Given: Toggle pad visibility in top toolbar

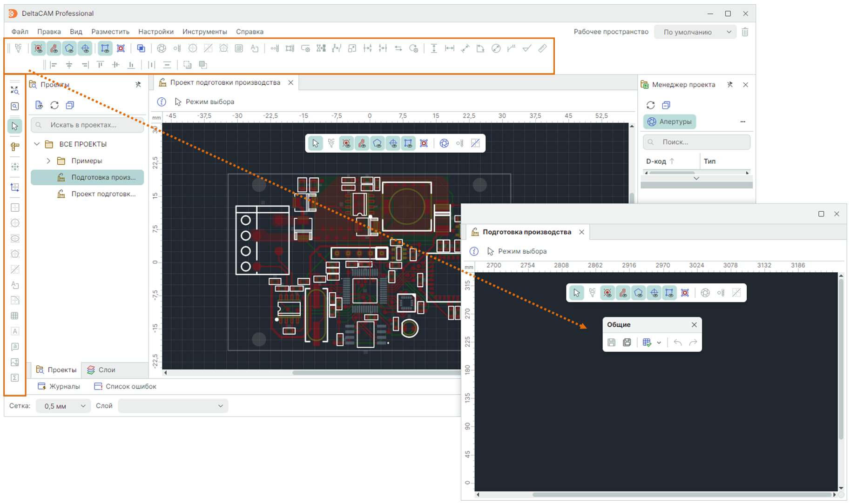Looking at the screenshot, I should pos(39,48).
